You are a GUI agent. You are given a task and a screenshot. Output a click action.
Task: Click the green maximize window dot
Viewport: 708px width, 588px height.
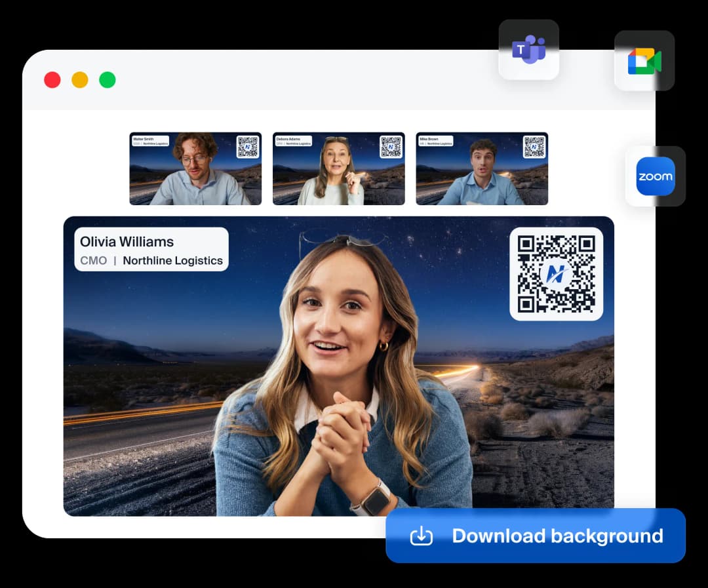pos(108,80)
